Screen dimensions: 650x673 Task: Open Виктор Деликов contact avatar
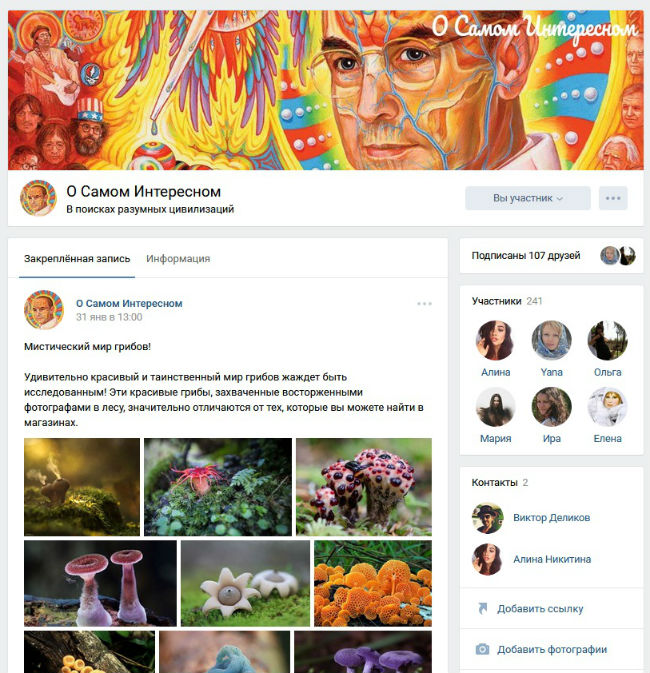coord(487,518)
